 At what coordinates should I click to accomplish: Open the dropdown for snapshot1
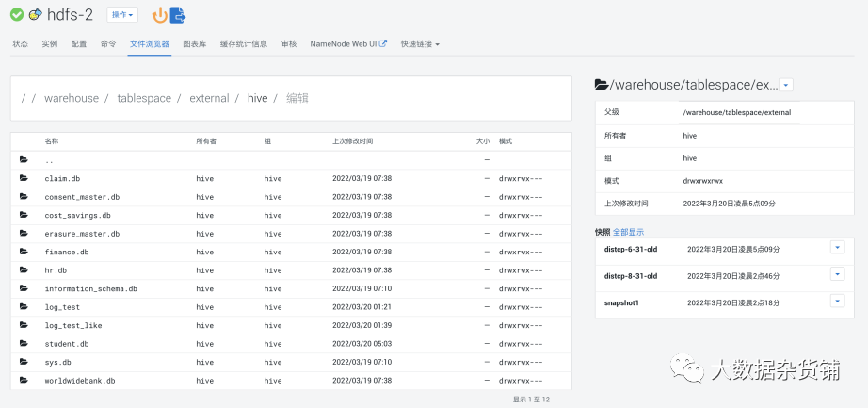[x=838, y=301]
